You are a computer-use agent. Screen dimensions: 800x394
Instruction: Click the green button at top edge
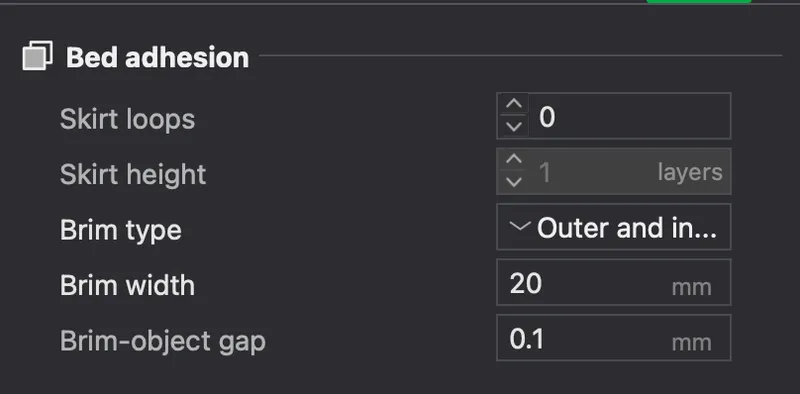click(x=699, y=2)
